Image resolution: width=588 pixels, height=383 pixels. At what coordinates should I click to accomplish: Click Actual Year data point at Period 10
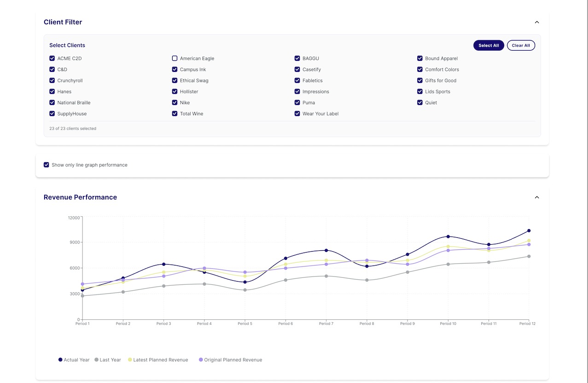(x=448, y=236)
